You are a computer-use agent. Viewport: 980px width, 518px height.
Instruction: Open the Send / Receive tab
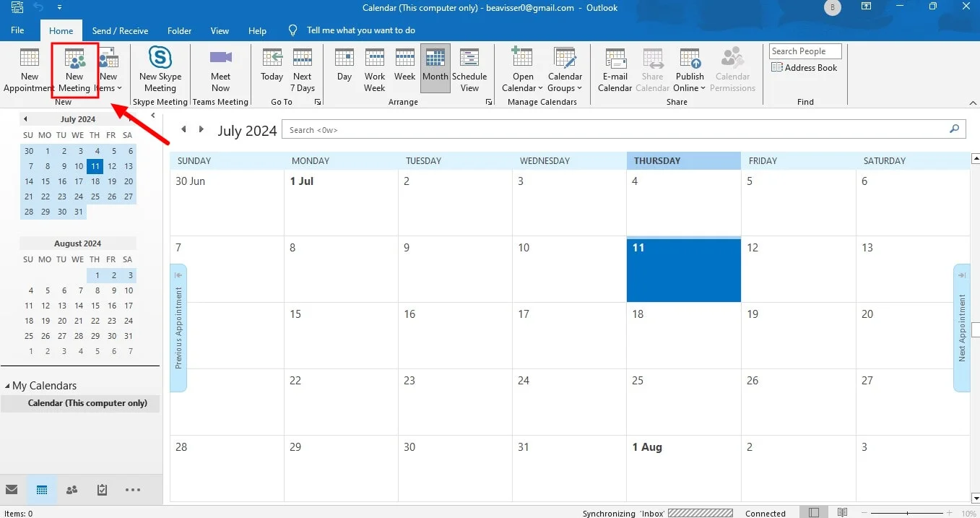tap(120, 30)
